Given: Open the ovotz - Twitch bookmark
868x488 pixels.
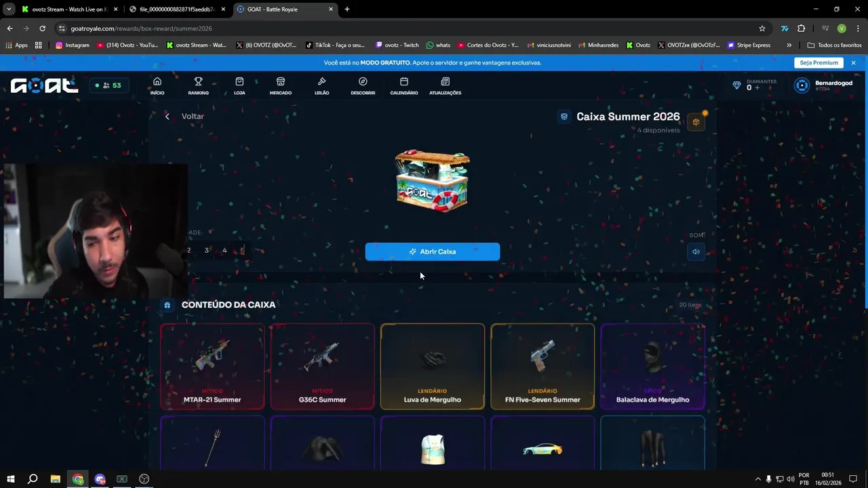Looking at the screenshot, I should click(x=397, y=45).
